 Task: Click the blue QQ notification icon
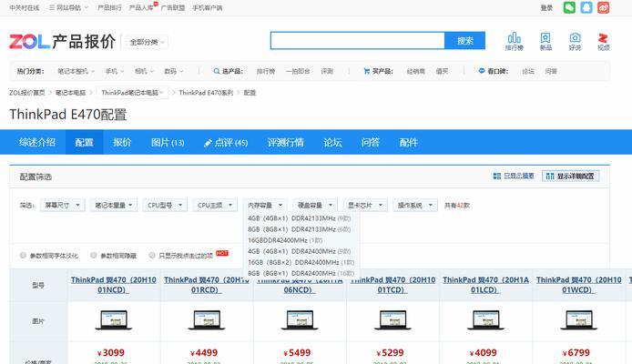click(x=586, y=7)
